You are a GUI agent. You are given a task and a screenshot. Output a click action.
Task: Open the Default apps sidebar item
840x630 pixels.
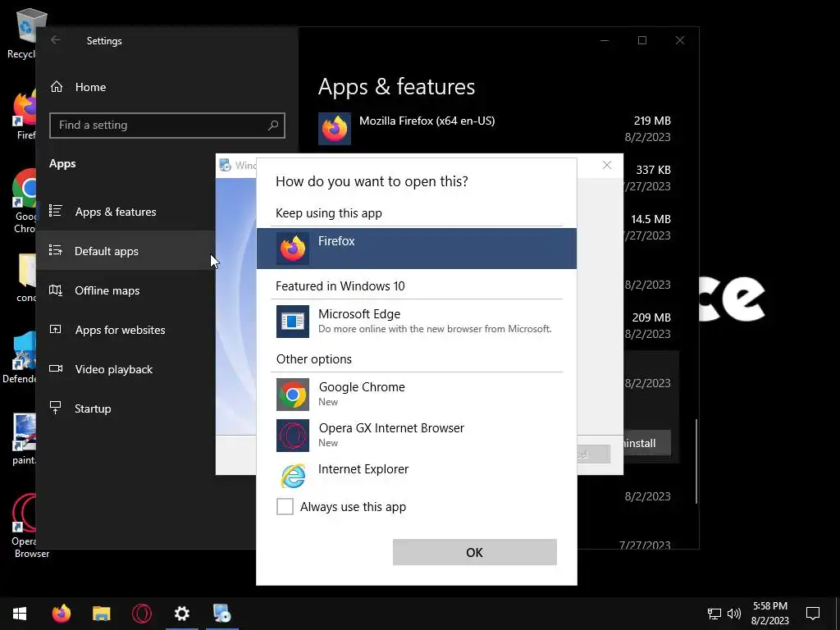click(126, 251)
